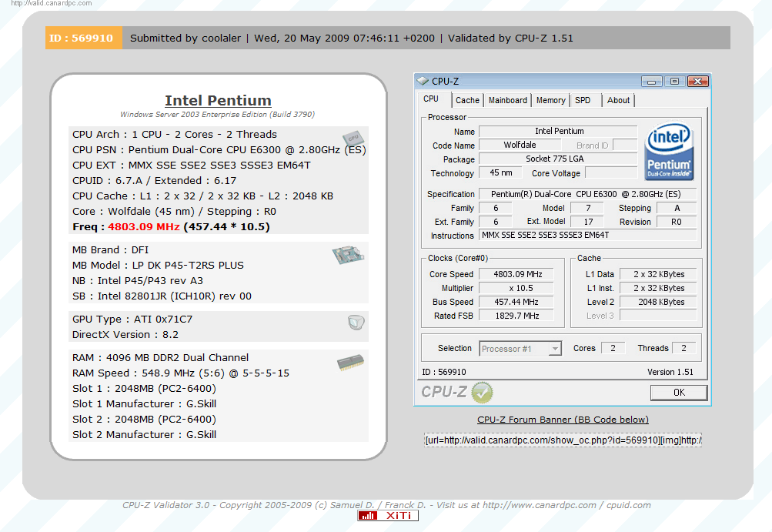Click the CPU-Z Validator 3.0 copyright footer
772x532 pixels.
(386, 505)
